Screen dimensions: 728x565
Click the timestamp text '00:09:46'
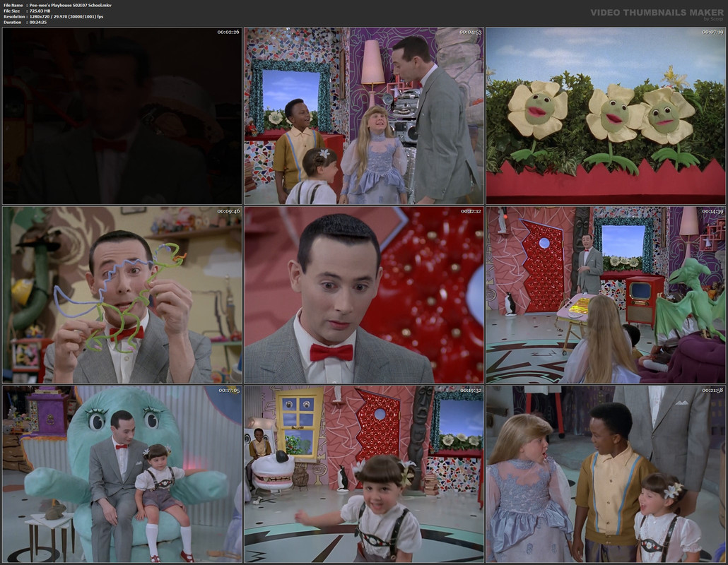coord(228,211)
